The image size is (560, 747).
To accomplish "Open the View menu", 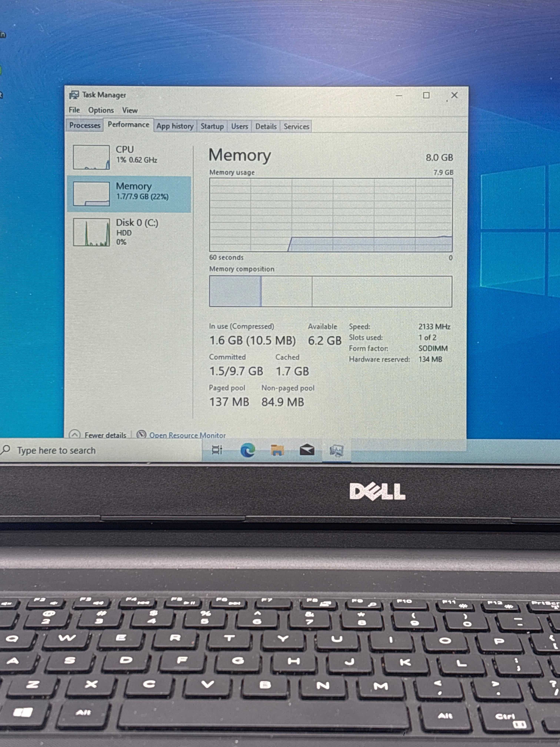I will (x=130, y=110).
